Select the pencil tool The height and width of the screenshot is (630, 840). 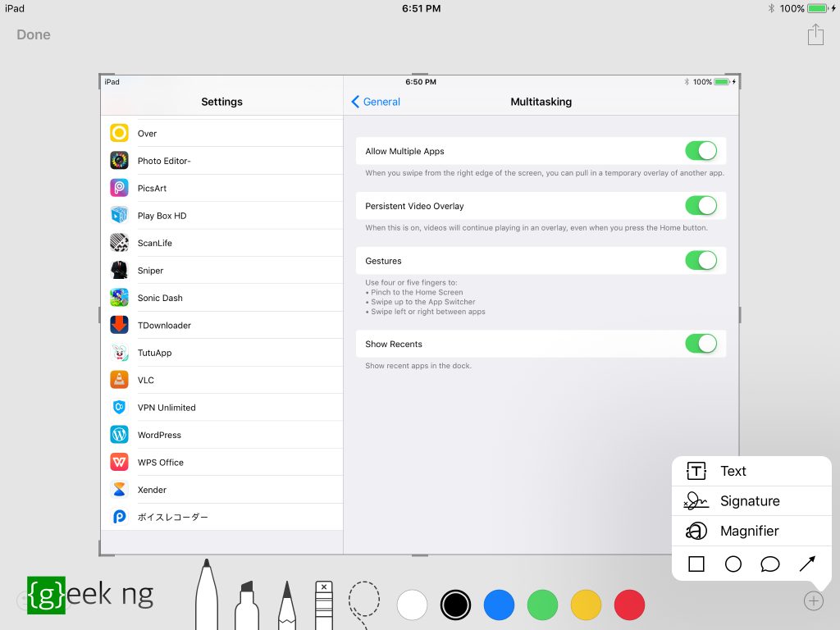point(286,605)
